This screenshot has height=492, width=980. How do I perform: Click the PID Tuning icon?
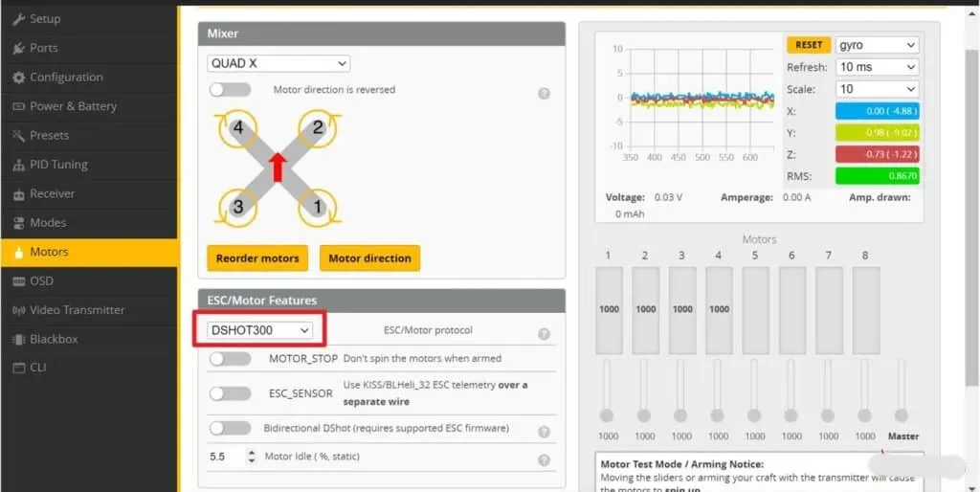[19, 165]
